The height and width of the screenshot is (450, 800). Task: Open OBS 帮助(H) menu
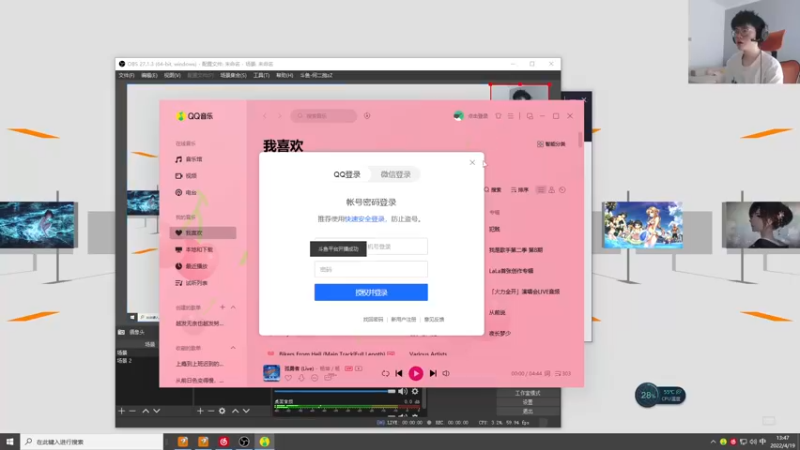pos(285,75)
